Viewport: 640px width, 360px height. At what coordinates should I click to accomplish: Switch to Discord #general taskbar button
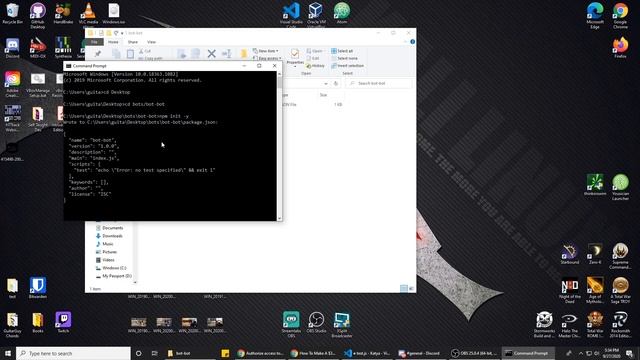point(422,353)
